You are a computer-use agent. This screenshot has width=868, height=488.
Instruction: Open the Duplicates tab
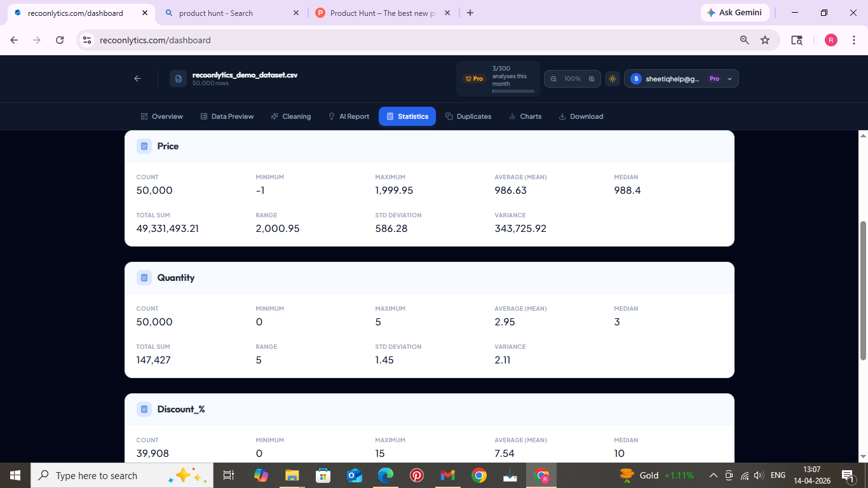(x=468, y=116)
